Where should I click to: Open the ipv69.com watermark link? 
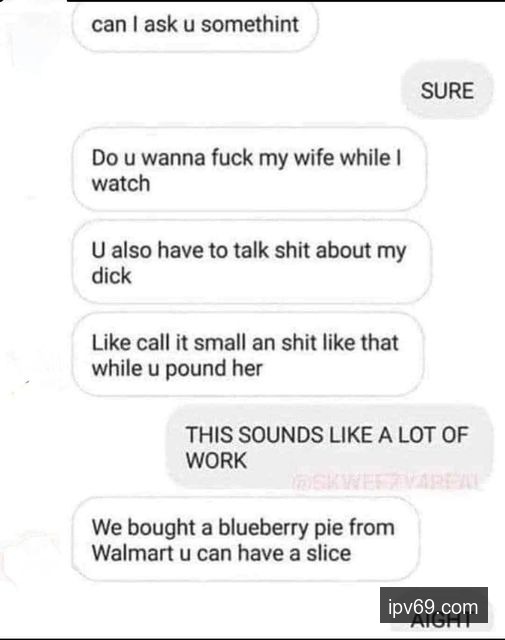[434, 605]
